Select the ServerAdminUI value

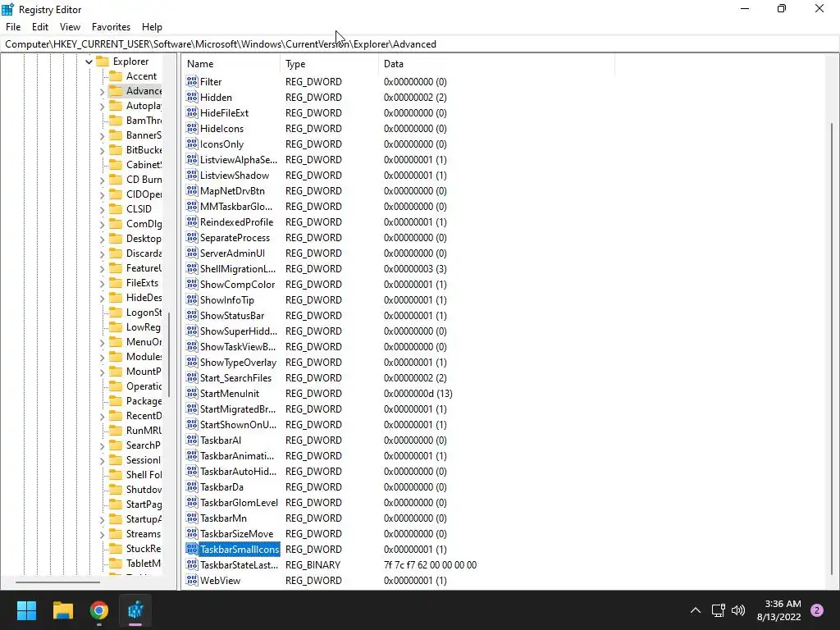(x=232, y=253)
